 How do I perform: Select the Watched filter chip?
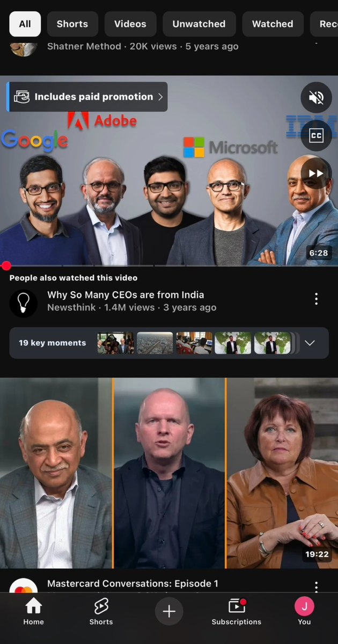pos(273,24)
